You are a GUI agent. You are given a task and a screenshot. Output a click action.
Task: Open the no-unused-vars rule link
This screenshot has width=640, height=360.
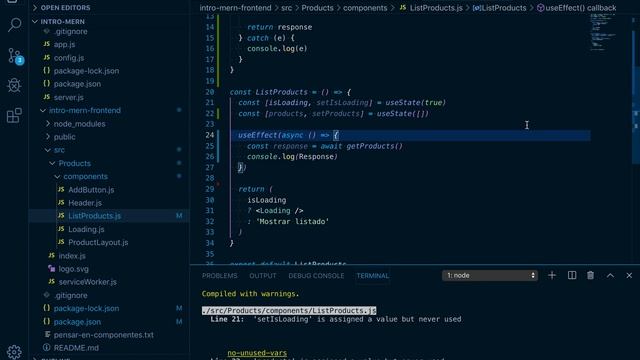coord(257,353)
